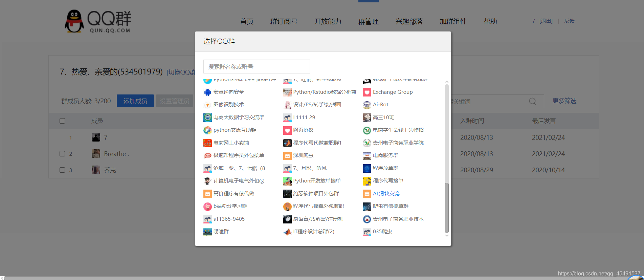Select the AL滑块交流 group
644x280 pixels.
pos(386,194)
